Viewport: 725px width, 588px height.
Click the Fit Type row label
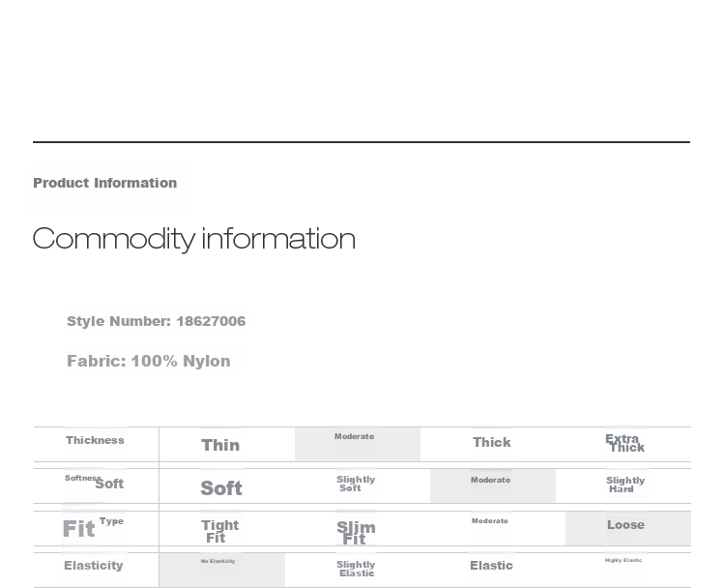(x=93, y=527)
